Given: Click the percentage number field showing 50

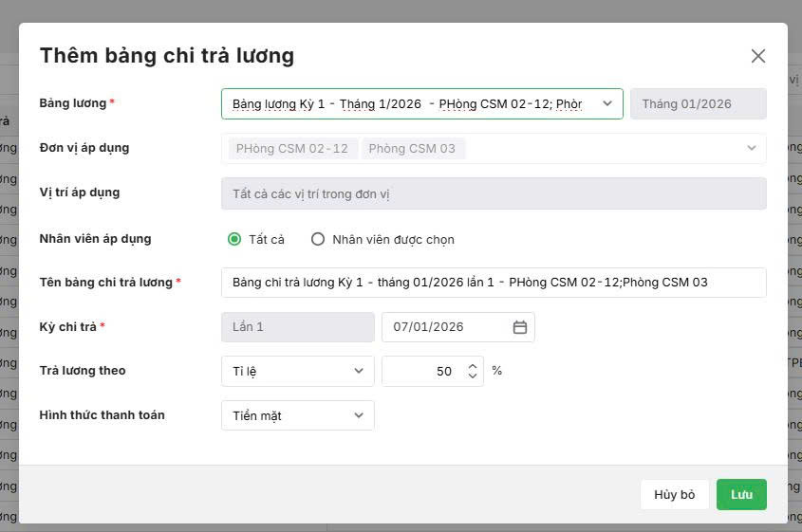Looking at the screenshot, I should [x=422, y=371].
